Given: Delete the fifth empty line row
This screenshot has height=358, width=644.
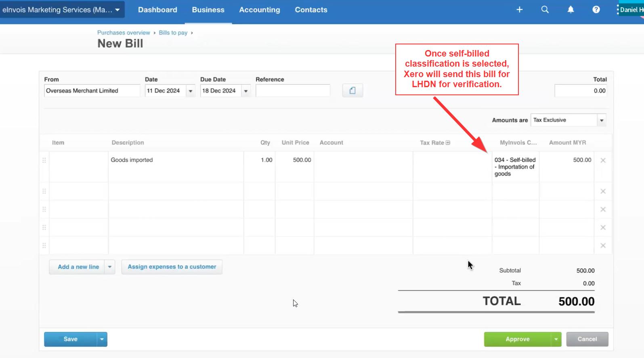Looking at the screenshot, I should pyautogui.click(x=603, y=246).
